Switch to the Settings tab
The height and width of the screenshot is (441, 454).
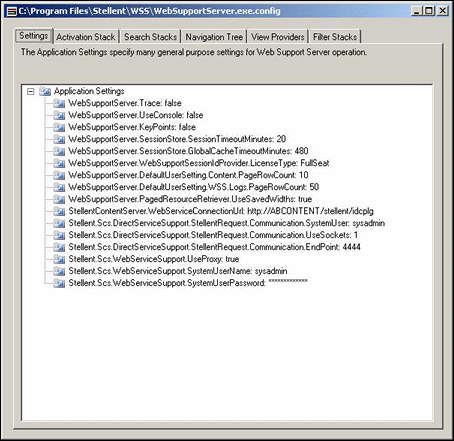(x=34, y=36)
